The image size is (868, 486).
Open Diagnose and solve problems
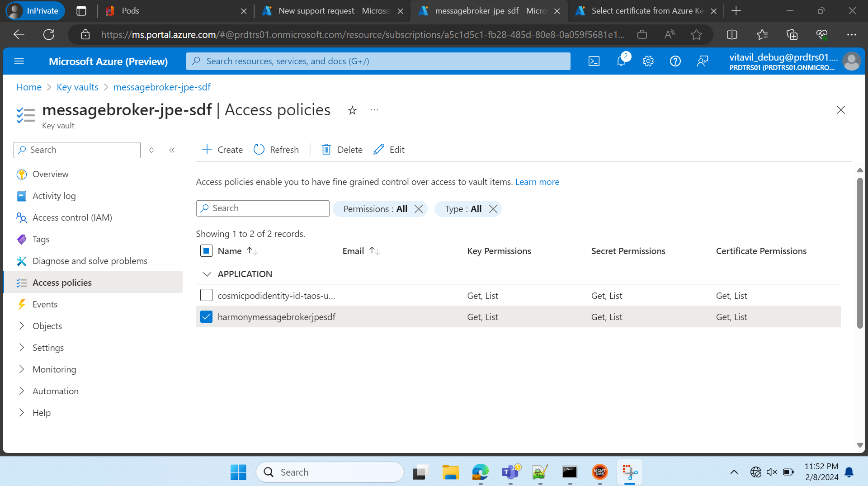(x=90, y=261)
